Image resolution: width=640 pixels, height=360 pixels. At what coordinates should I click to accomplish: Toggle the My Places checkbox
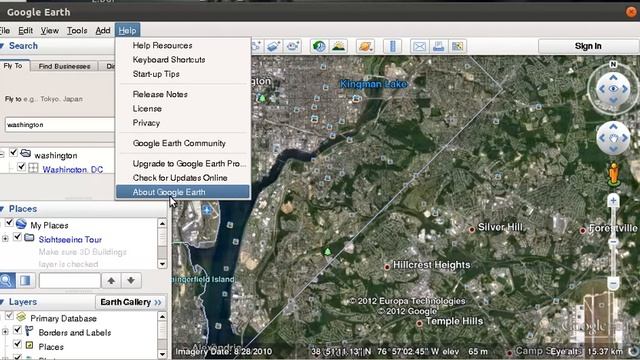(x=9, y=223)
